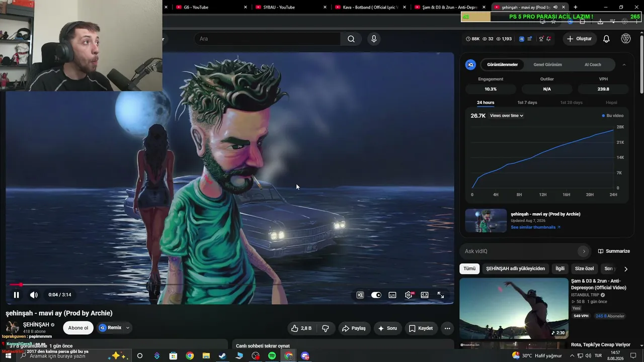Screen dimensions: 644x362
Task: Like the video
Action: (x=301, y=328)
